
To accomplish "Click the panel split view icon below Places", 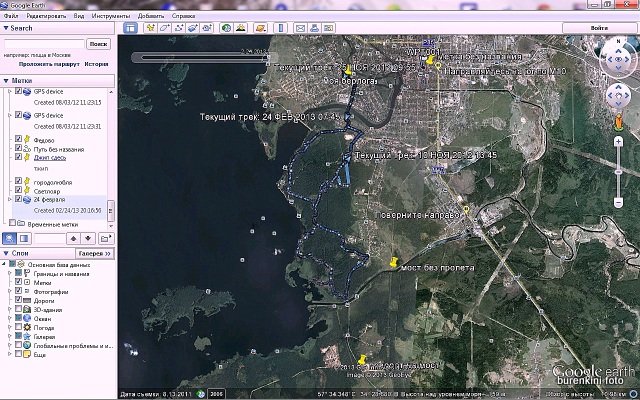I will coord(24,238).
